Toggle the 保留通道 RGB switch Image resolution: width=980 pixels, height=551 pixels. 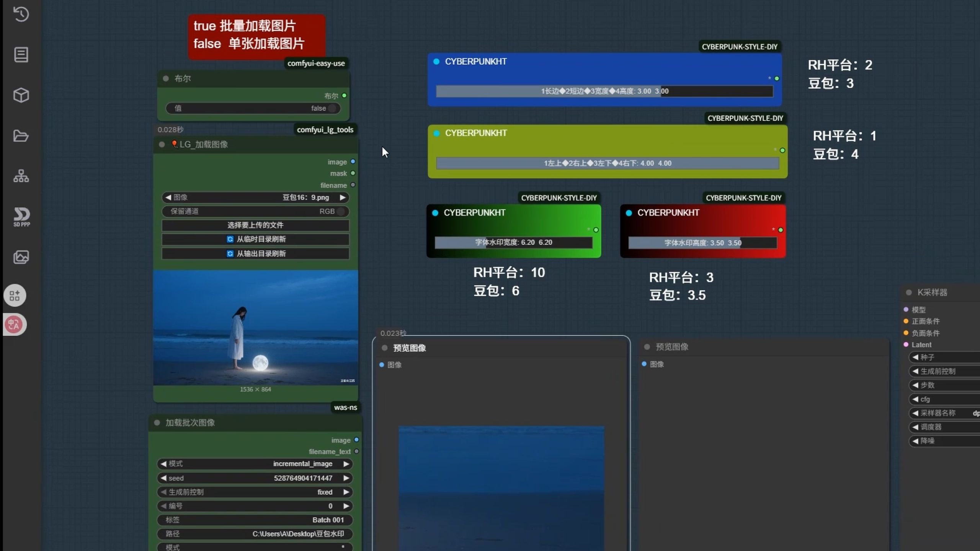point(255,211)
